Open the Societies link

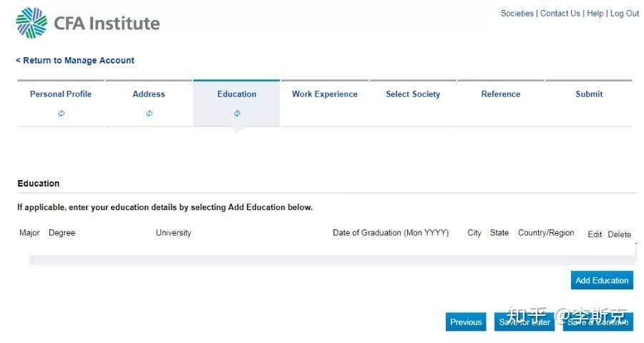517,14
